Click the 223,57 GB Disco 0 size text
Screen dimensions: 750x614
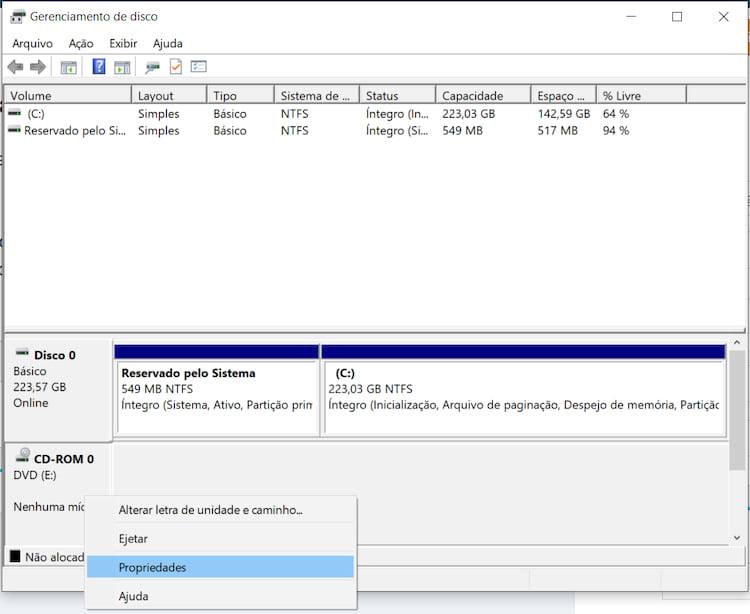(40, 387)
